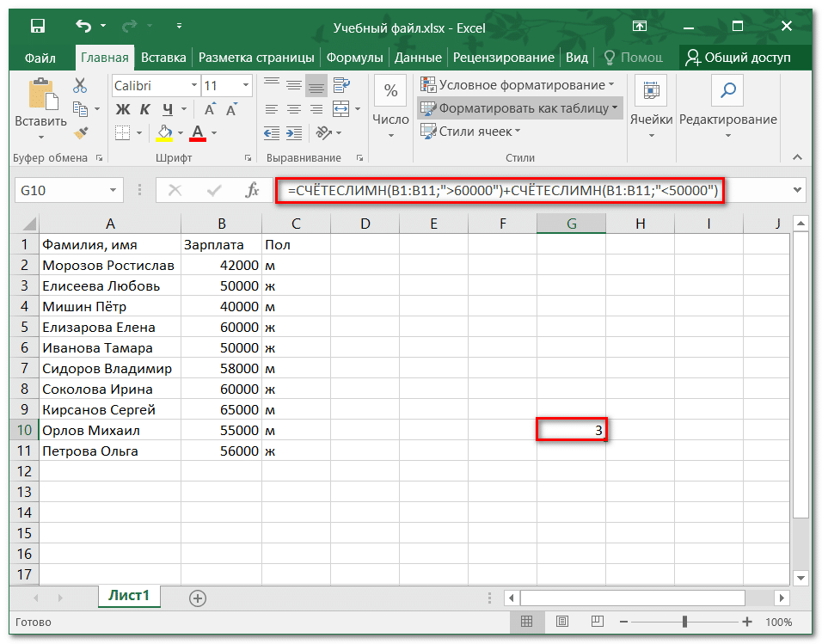Click the fill color bucket icon
This screenshot has height=644, width=822.
coord(164,132)
